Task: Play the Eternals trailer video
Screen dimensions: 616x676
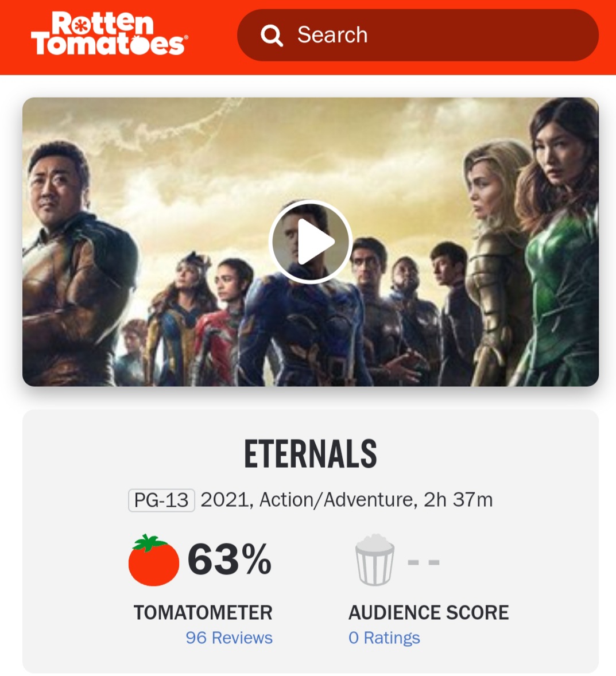Action: point(310,242)
